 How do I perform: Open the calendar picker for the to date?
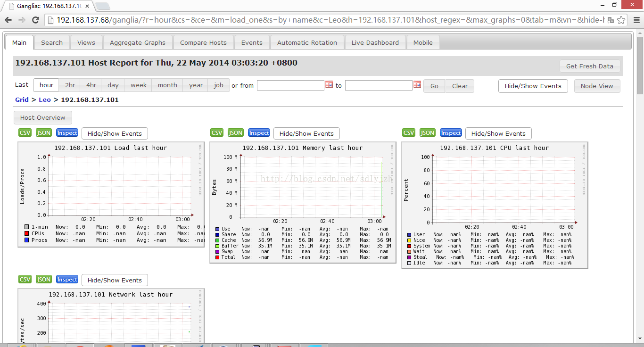click(417, 84)
